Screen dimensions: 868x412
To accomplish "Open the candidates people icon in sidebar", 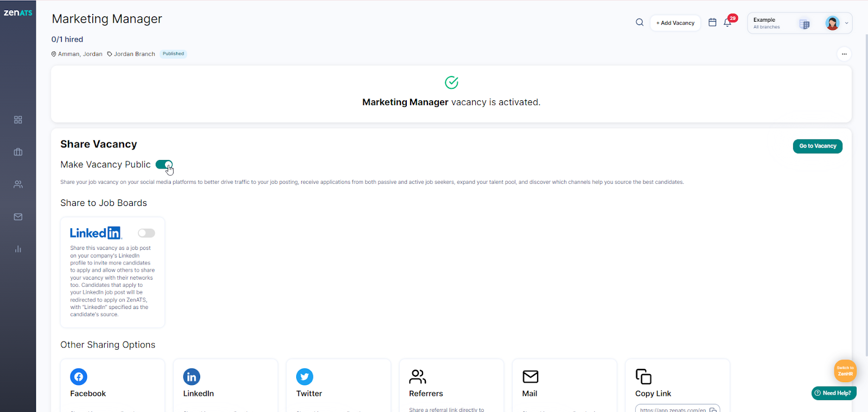I will [18, 184].
